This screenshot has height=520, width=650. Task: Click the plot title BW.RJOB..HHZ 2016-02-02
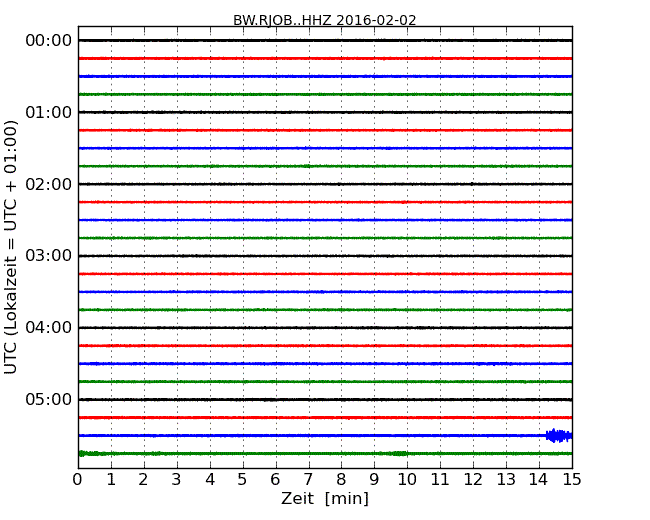[325, 20]
